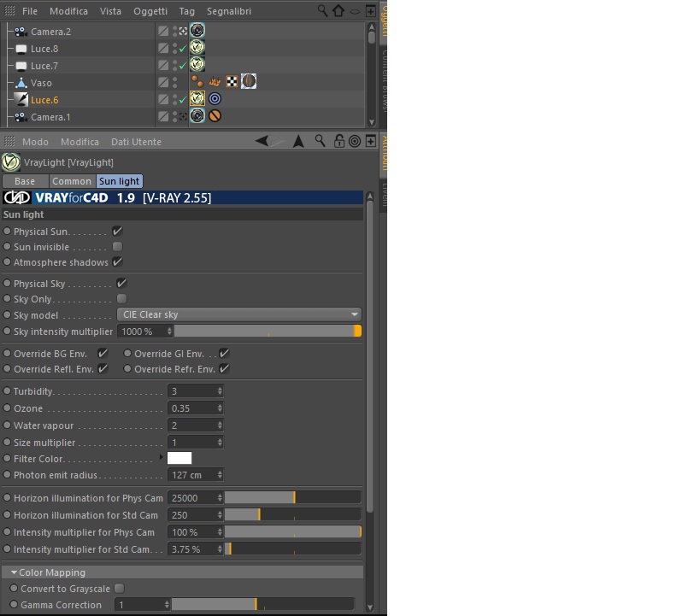
Task: Click the VrayLight logo icon in Attributes header
Action: pyautogui.click(x=11, y=162)
